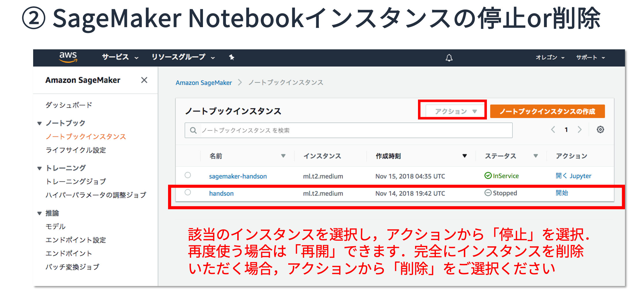Screen dimensions: 644x299
Task: Click the Amazon SageMaker sidebar title
Action: [83, 80]
